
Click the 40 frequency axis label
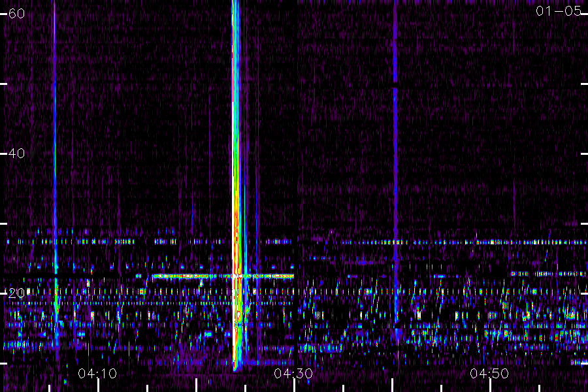[x=16, y=154]
